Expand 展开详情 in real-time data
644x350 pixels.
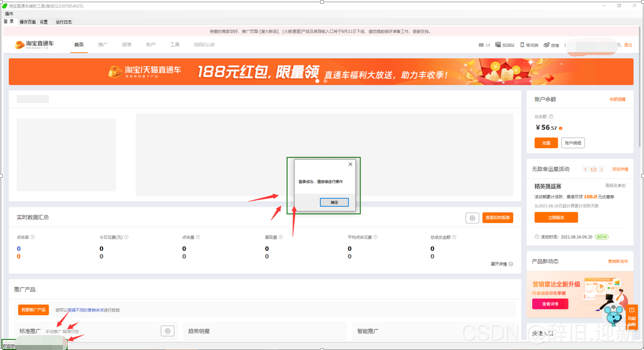pos(501,264)
